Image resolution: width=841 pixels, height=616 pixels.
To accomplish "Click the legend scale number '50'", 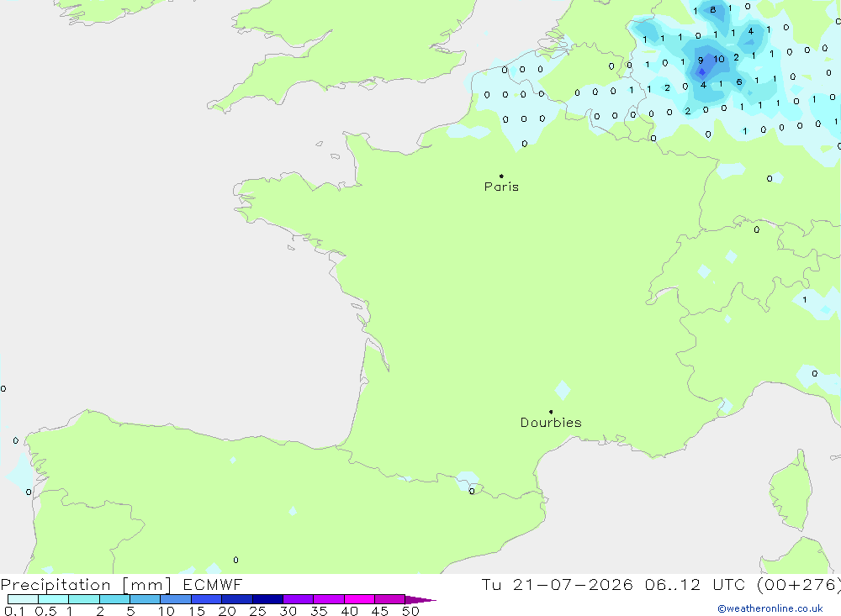I will pyautogui.click(x=410, y=611).
